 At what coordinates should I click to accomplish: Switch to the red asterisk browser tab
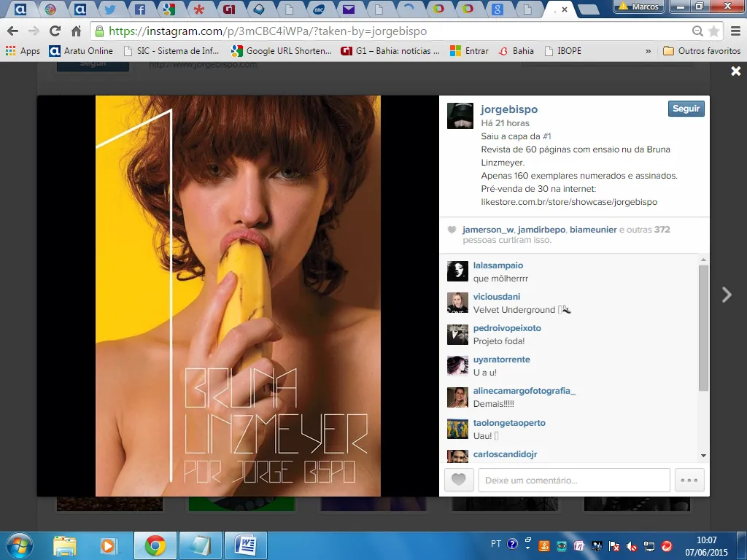199,9
